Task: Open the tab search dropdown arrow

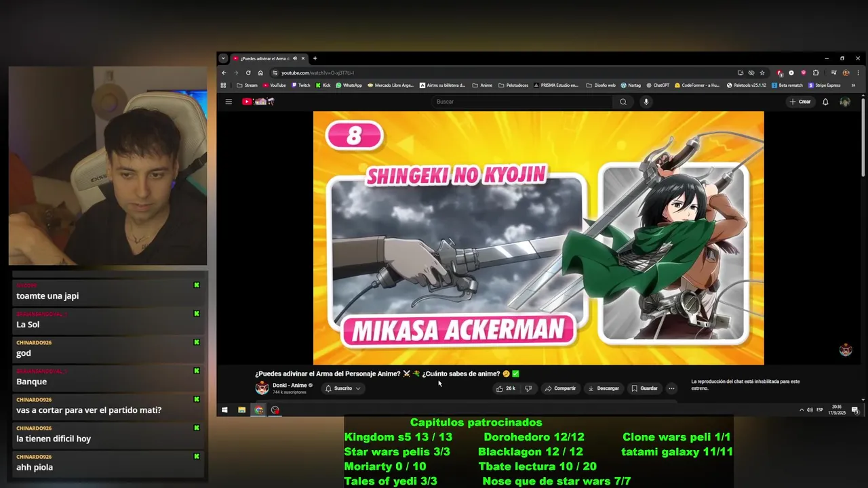Action: click(223, 58)
